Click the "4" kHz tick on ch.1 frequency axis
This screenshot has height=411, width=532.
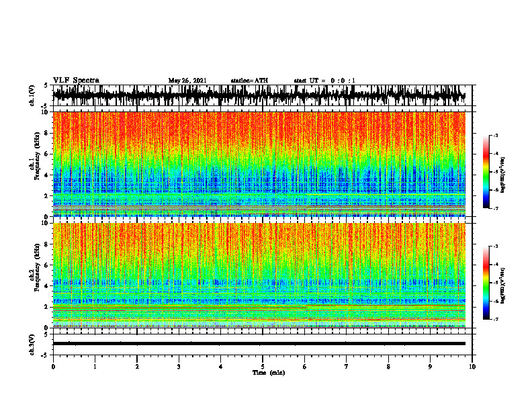click(46, 175)
